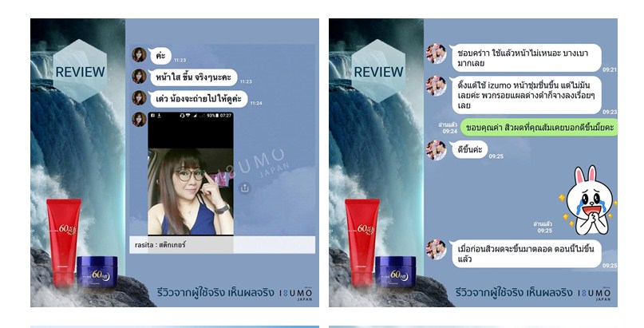Click the "ชอบคร่าา ใช้แล้วหน้าไม่เหนอะ บางเบามากเลย" bubble
Screen dimensions: 644x328
coord(524,58)
